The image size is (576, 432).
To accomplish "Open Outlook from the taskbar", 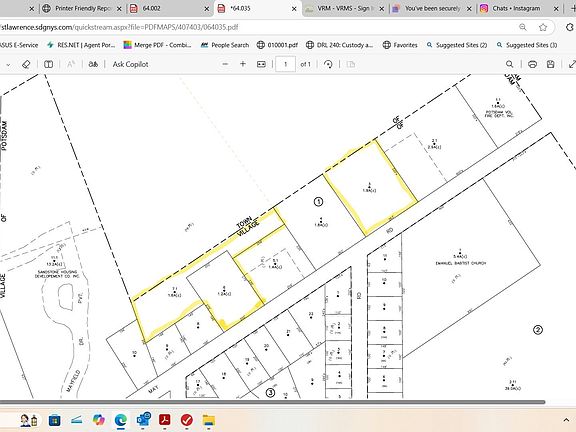I will coord(143,420).
